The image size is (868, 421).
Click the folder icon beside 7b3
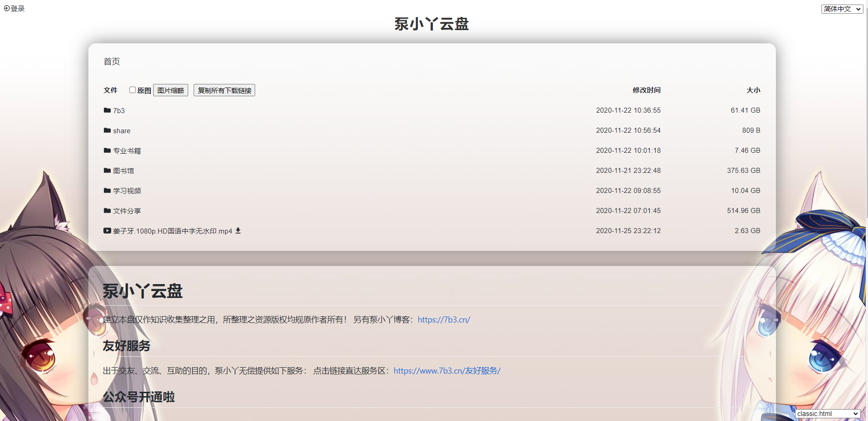107,110
